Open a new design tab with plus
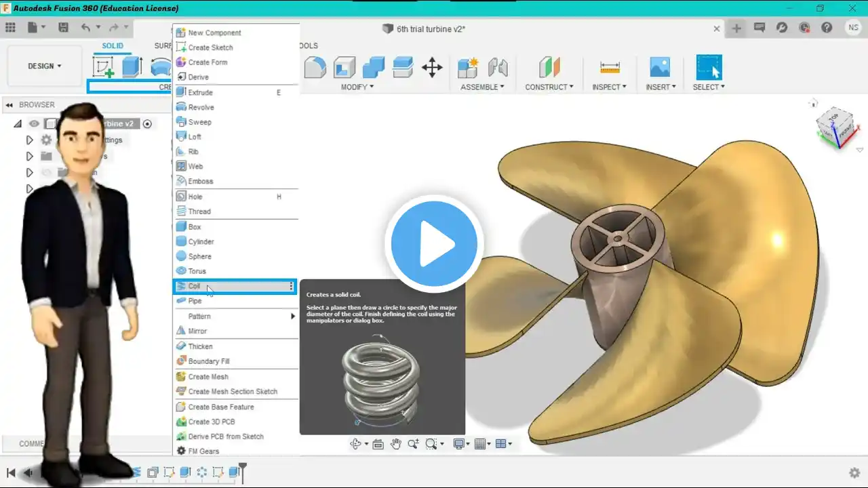Image resolution: width=868 pixels, height=488 pixels. 737,28
